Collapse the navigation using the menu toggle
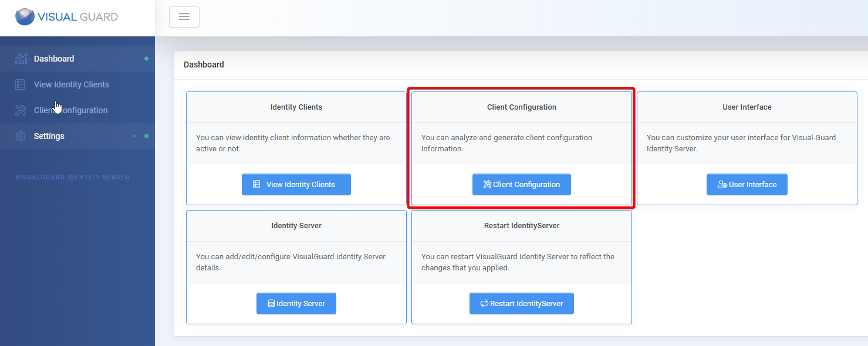 click(x=184, y=16)
